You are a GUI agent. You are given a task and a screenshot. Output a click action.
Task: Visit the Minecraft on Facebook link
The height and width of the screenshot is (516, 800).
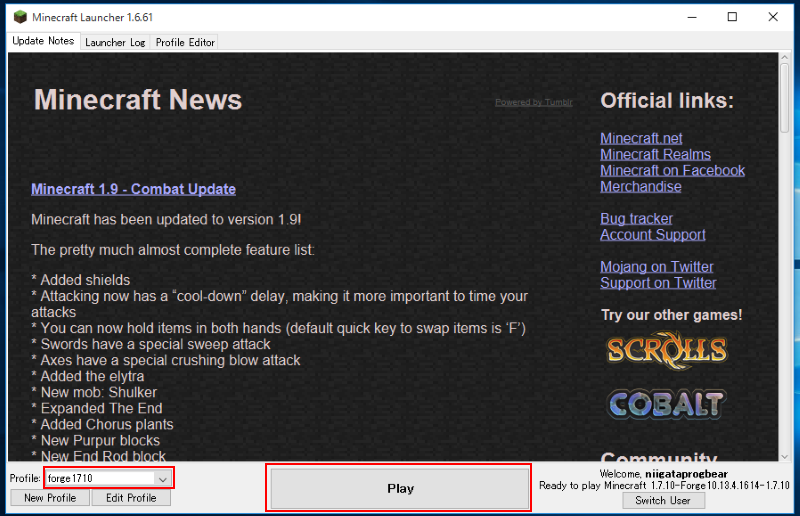click(672, 170)
